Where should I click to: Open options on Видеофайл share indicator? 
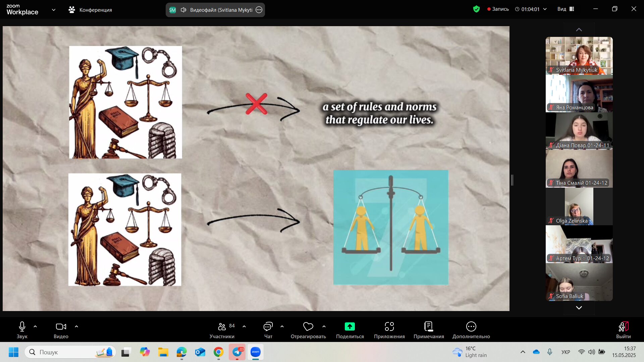click(x=259, y=10)
